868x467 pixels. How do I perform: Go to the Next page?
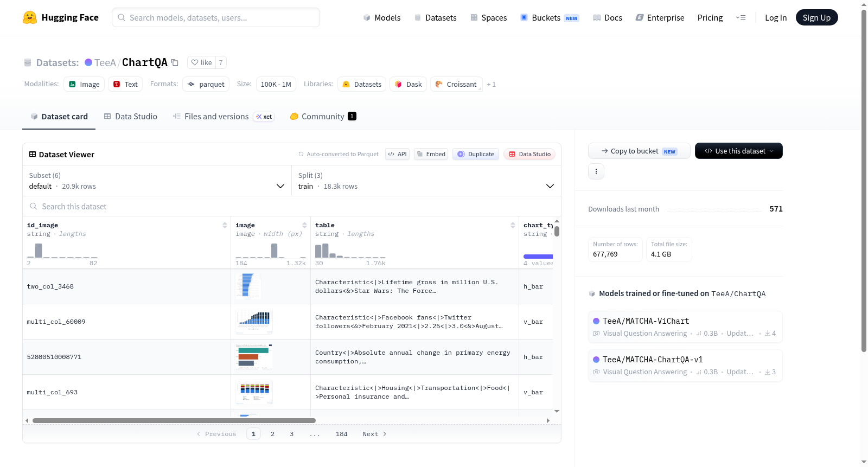pyautogui.click(x=374, y=434)
